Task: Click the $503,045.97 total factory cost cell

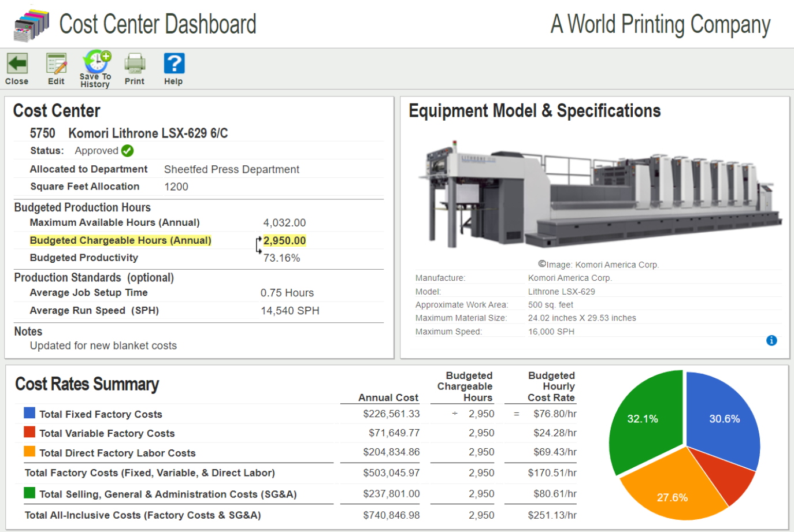Action: tap(391, 473)
